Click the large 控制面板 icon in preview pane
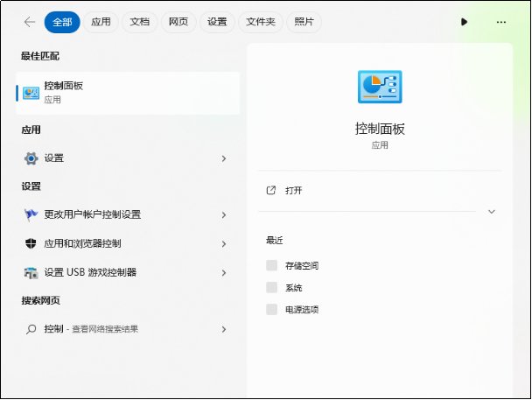 tap(380, 87)
